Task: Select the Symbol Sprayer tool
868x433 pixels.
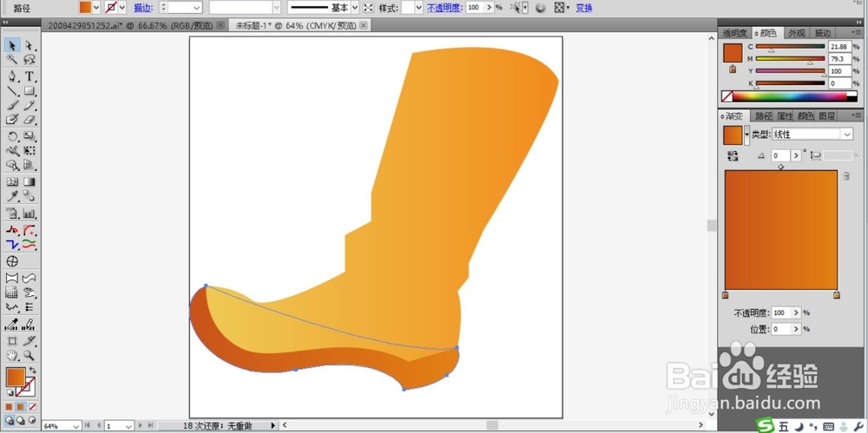Action: (11, 213)
